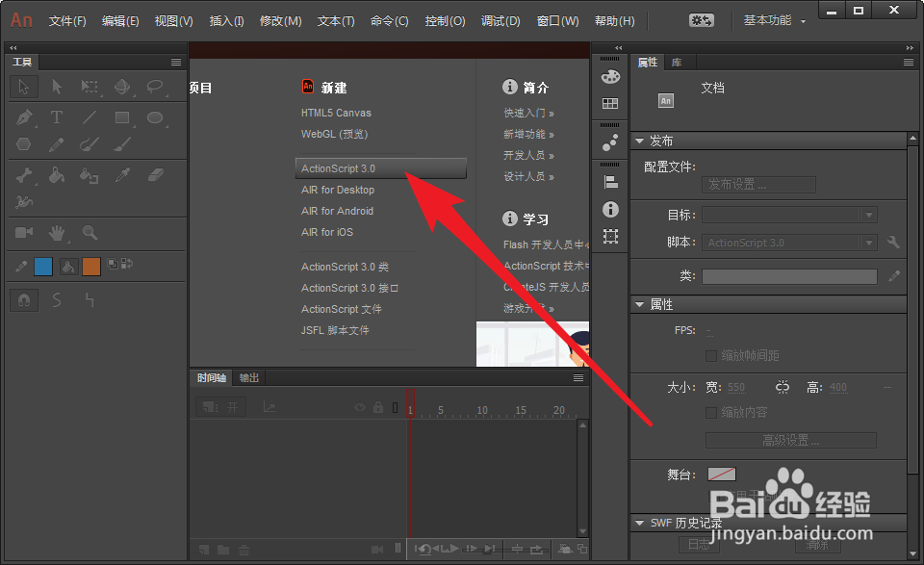
Task: Open the Transform panel icon
Action: [x=610, y=236]
